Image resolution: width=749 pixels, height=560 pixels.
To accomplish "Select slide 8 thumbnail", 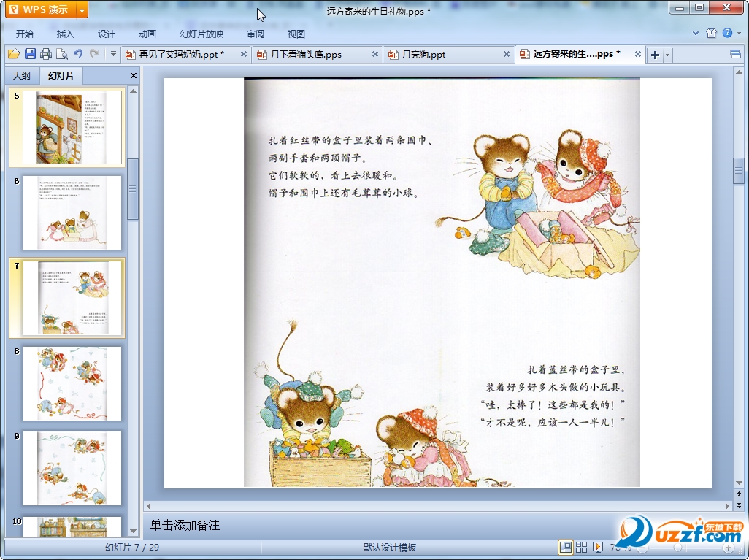I will click(x=72, y=383).
